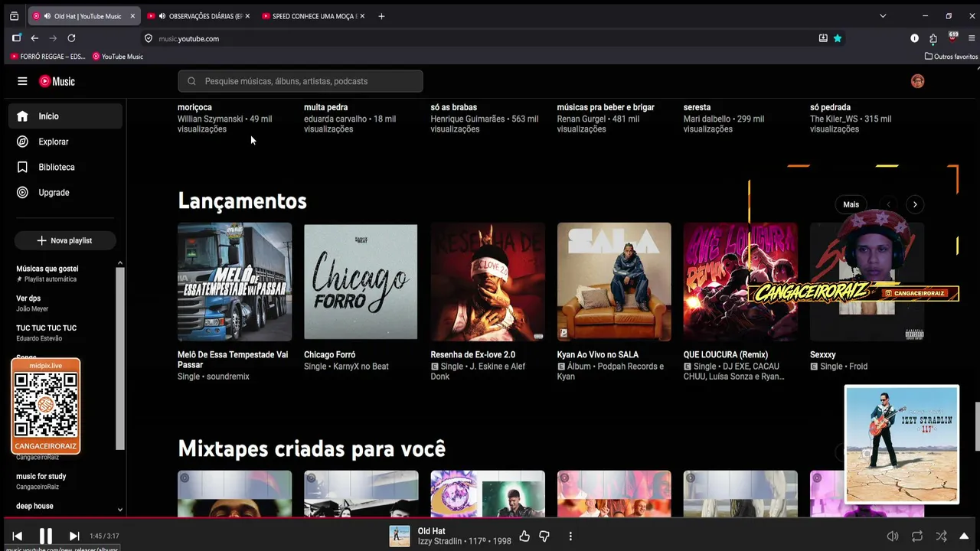Image resolution: width=980 pixels, height=551 pixels.
Task: Click the Mais button in Lançamentos
Action: 851,204
